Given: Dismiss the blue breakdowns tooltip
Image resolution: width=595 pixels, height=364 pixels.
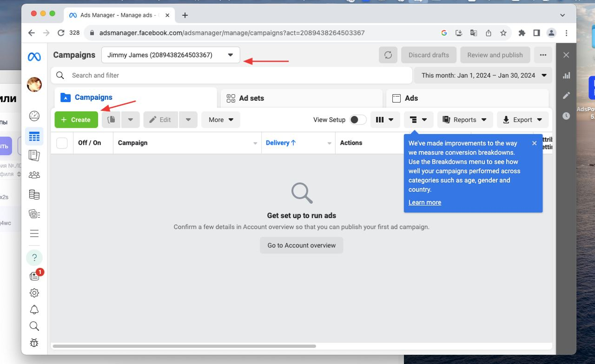Looking at the screenshot, I should pyautogui.click(x=535, y=143).
